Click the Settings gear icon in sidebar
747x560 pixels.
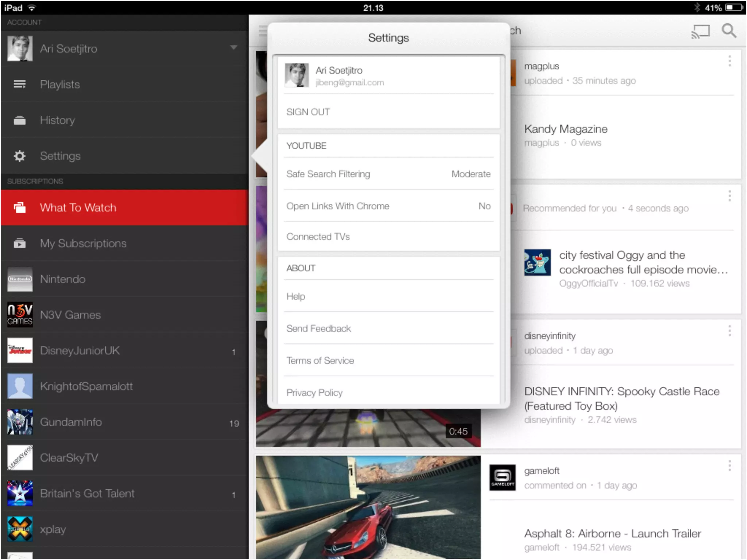pyautogui.click(x=20, y=156)
